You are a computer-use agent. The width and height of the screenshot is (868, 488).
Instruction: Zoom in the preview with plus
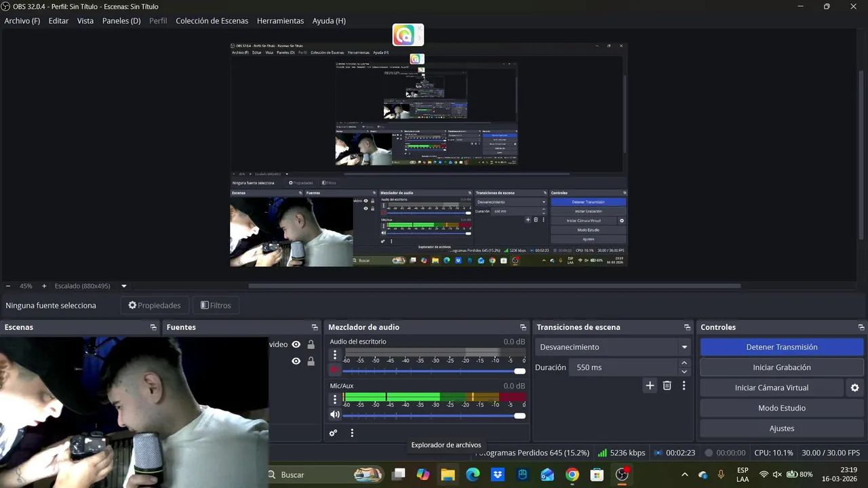tap(44, 286)
